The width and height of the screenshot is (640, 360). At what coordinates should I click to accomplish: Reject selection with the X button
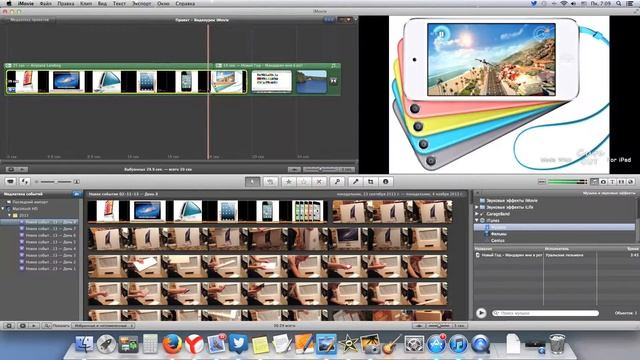click(319, 182)
